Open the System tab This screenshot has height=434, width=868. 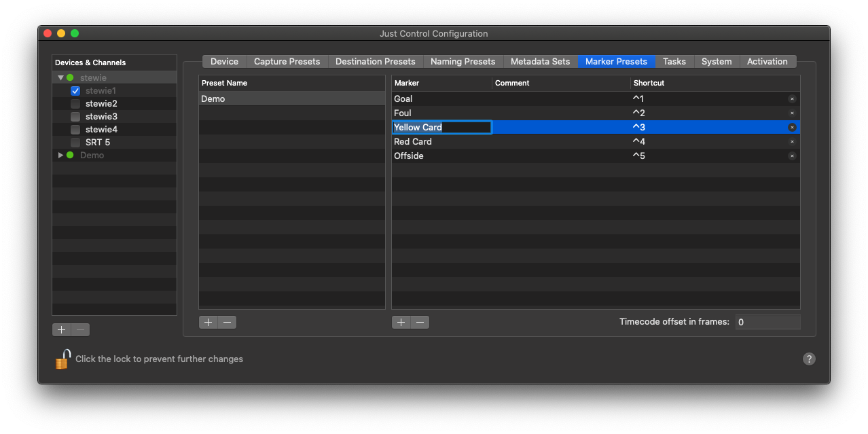click(x=717, y=61)
